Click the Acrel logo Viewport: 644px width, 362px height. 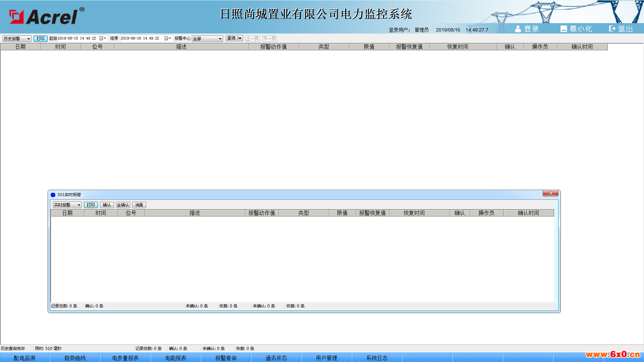point(47,16)
